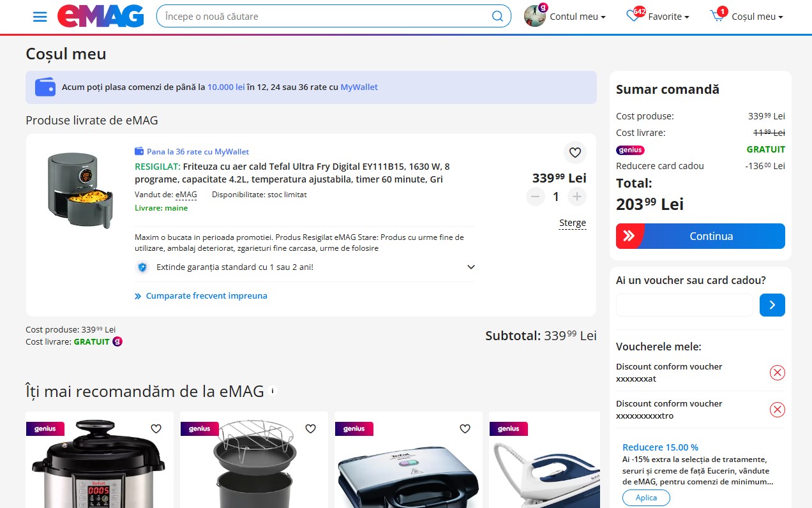812x508 pixels.
Task: Click the 'Reducere 15.00 %' offer title
Action: tap(661, 447)
